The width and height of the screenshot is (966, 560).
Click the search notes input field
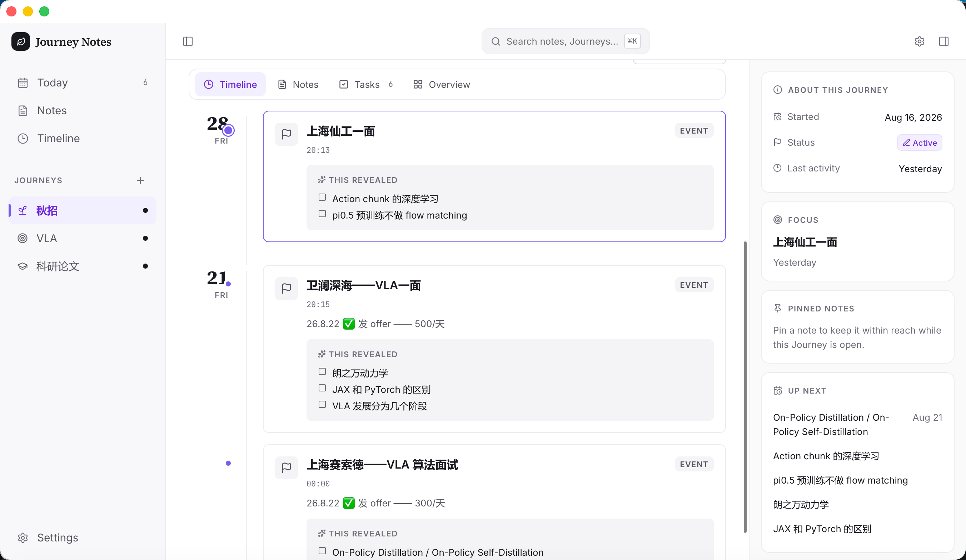pyautogui.click(x=566, y=41)
